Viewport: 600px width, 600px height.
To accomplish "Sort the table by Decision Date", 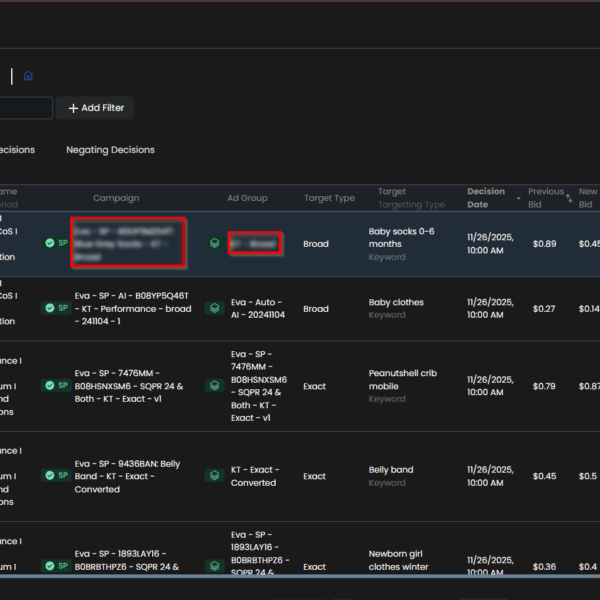I will click(x=487, y=197).
